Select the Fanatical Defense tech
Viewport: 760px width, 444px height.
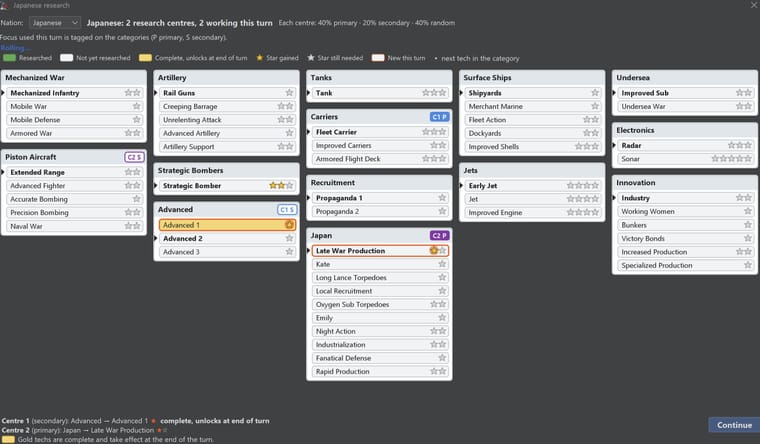(x=380, y=358)
